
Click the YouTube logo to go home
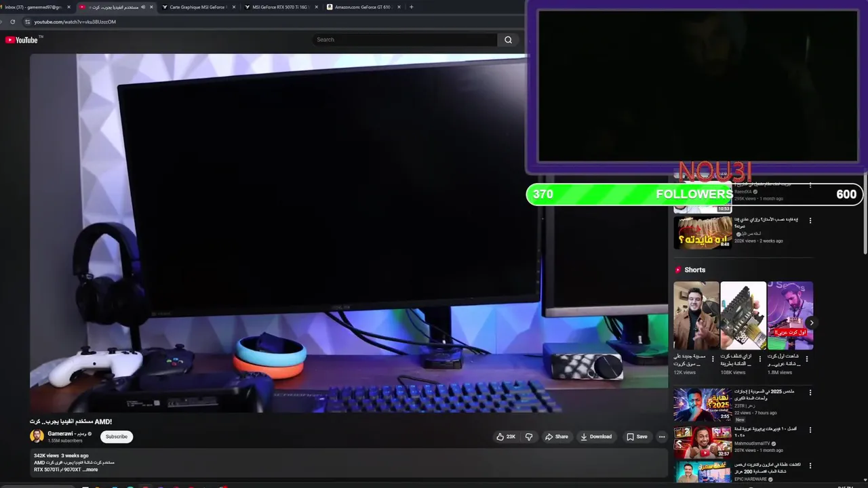pos(22,40)
